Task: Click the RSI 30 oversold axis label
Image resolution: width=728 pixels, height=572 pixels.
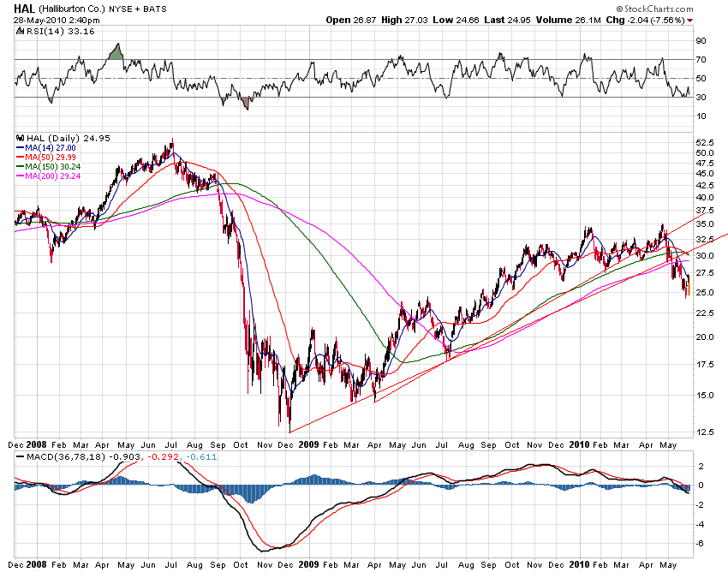Action: [701, 97]
